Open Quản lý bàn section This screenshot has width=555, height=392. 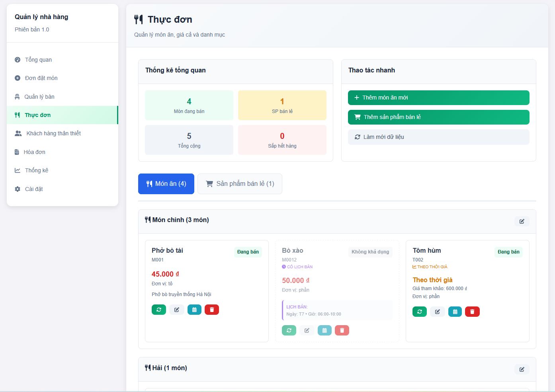click(63, 97)
